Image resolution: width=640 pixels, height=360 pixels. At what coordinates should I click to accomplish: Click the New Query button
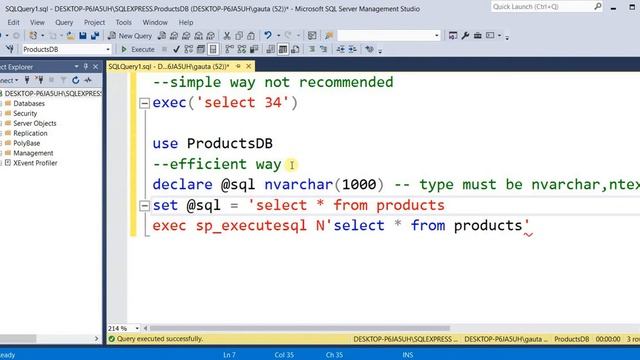[x=130, y=36]
